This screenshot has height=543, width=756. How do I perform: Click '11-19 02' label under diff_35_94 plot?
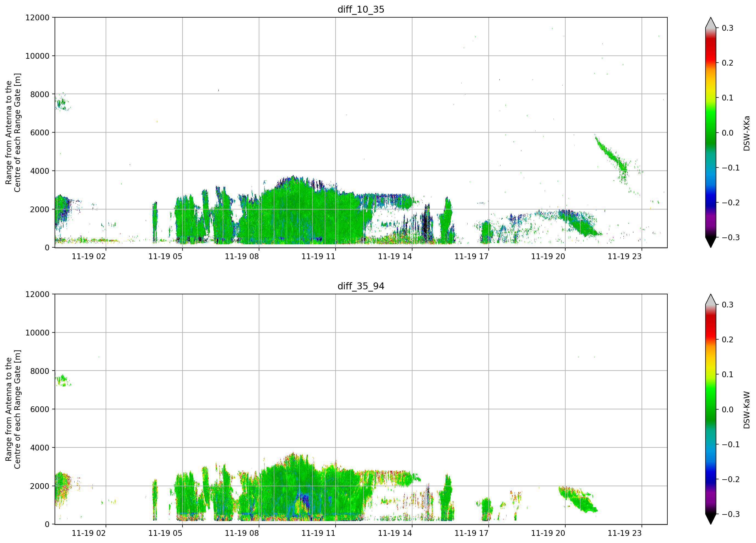[x=89, y=533]
